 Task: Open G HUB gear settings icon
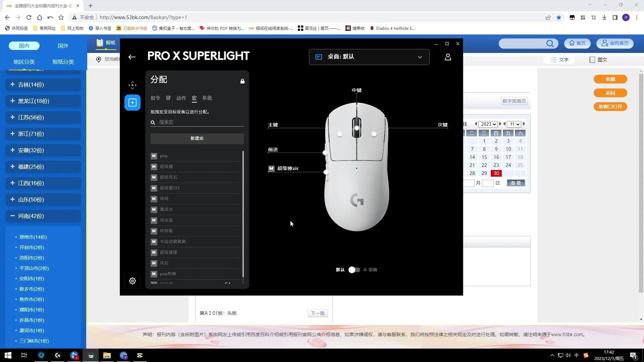[x=132, y=281]
